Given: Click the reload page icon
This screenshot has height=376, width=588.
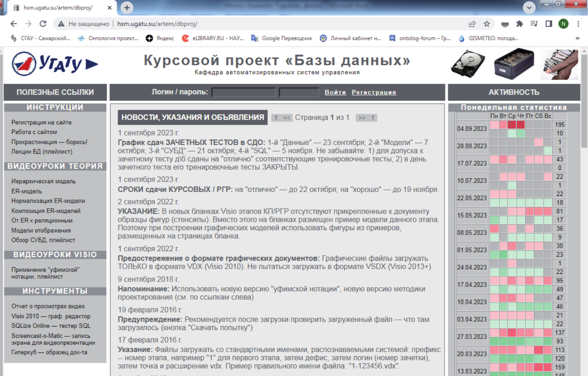Looking at the screenshot, I should tap(43, 24).
